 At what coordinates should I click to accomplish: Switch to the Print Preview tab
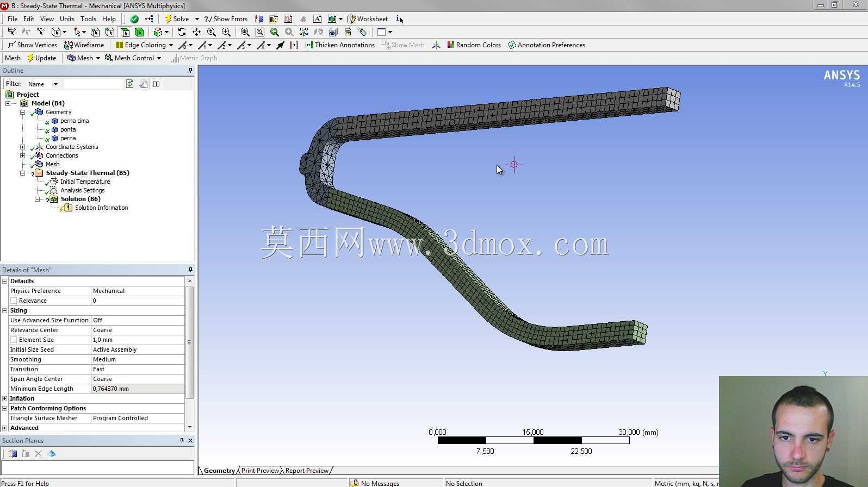tap(260, 471)
